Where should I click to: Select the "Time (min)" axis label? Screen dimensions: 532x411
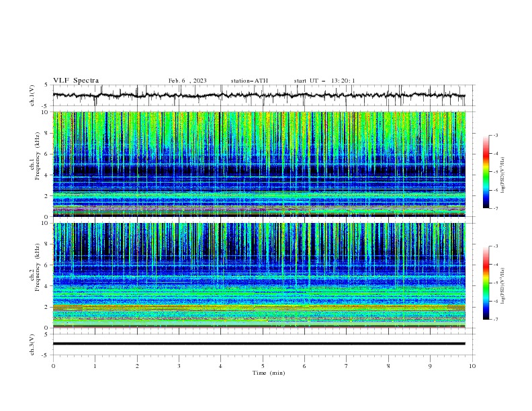[269, 373]
